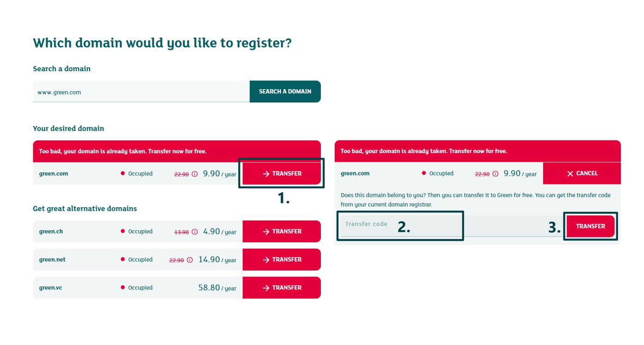The width and height of the screenshot is (644, 345).
Task: Click the arrow icon on green.com Transfer button
Action: point(266,173)
